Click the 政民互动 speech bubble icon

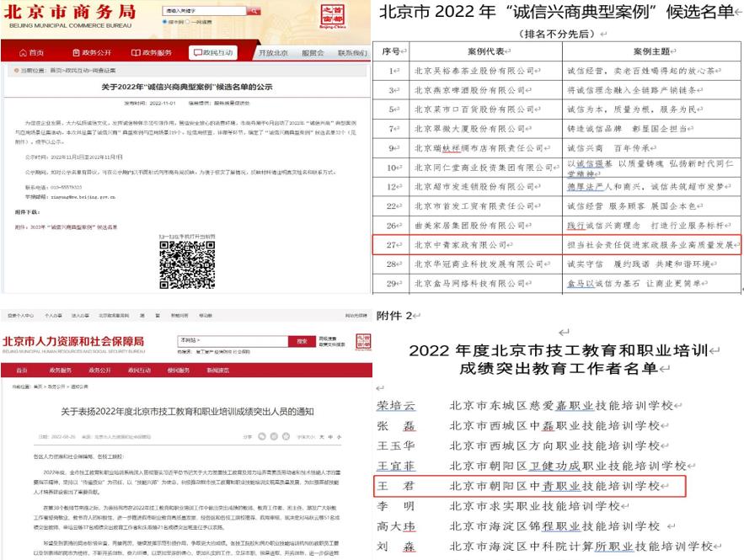coord(198,52)
